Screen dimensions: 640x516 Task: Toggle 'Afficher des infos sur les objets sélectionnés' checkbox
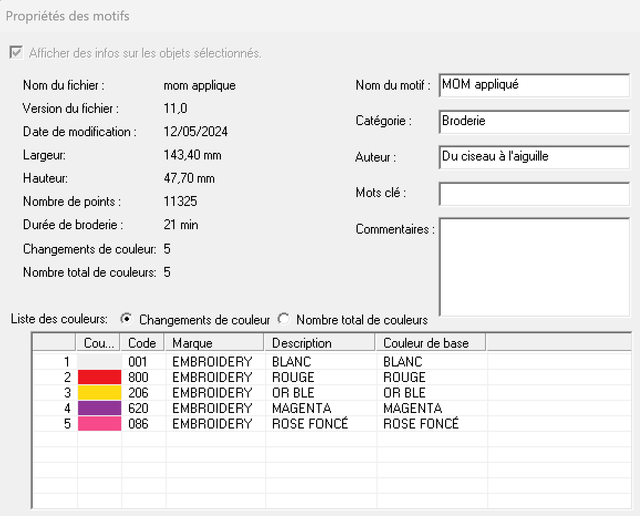point(16,53)
